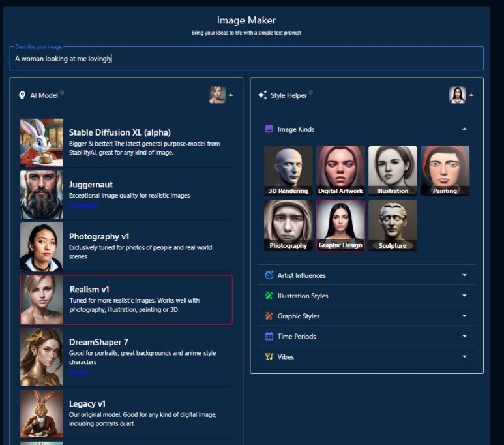
Task: Collapse the Image Kinds section
Action: (464, 129)
